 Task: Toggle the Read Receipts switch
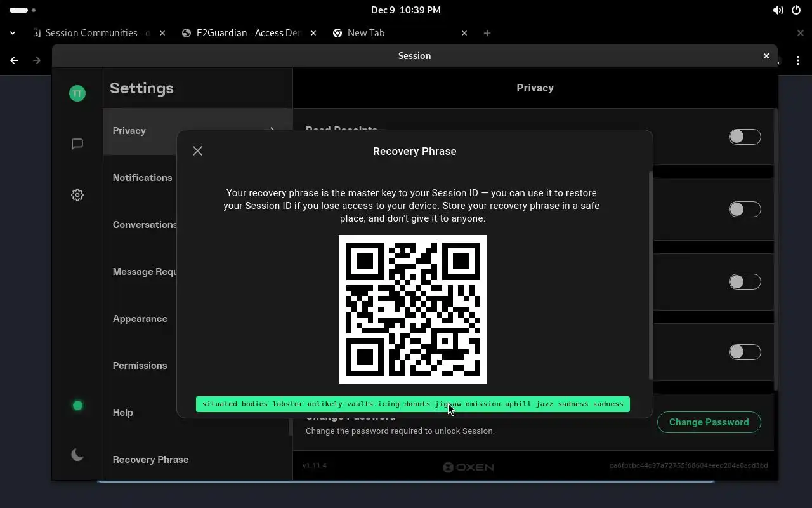coord(745,137)
